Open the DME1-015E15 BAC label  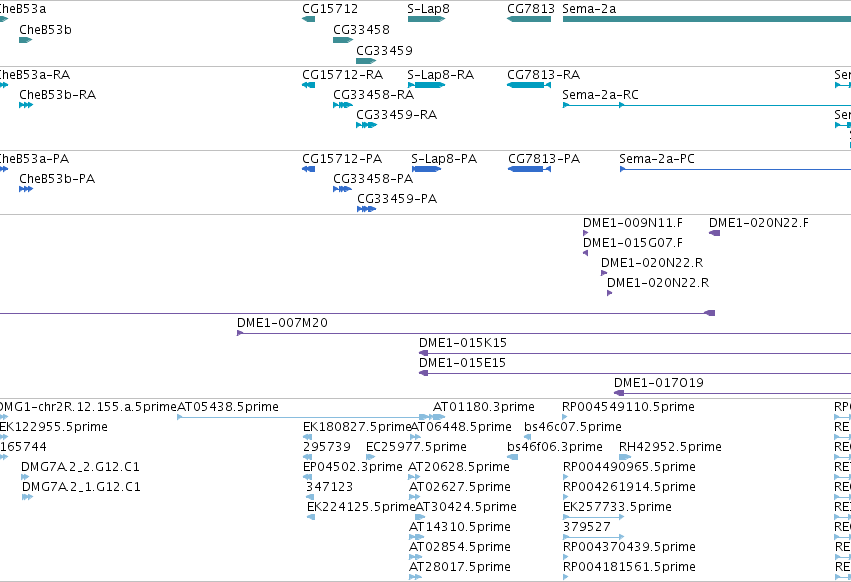(462, 363)
